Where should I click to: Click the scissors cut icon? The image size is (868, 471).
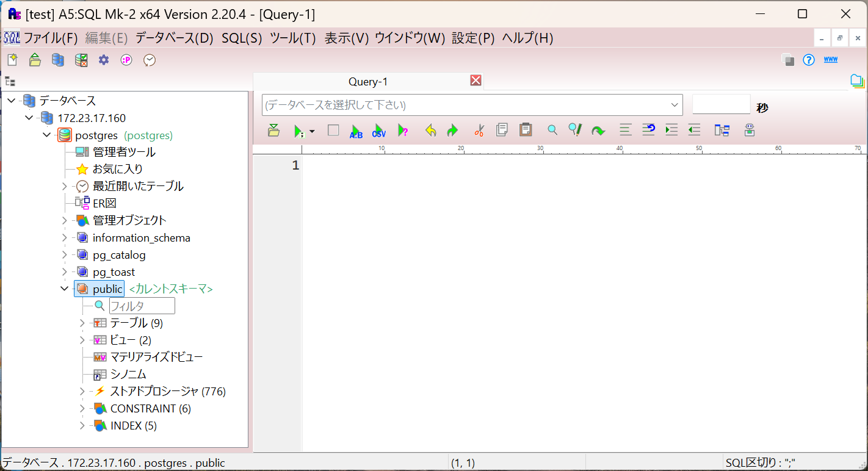479,131
